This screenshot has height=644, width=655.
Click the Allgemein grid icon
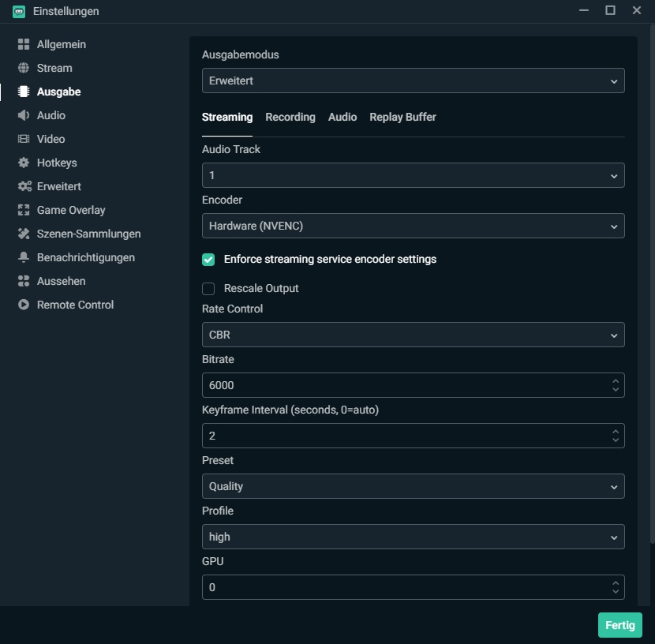pos(24,44)
